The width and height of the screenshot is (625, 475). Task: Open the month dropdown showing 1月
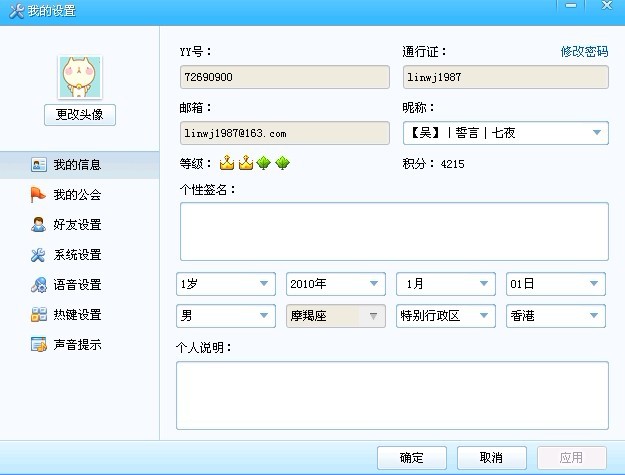446,284
